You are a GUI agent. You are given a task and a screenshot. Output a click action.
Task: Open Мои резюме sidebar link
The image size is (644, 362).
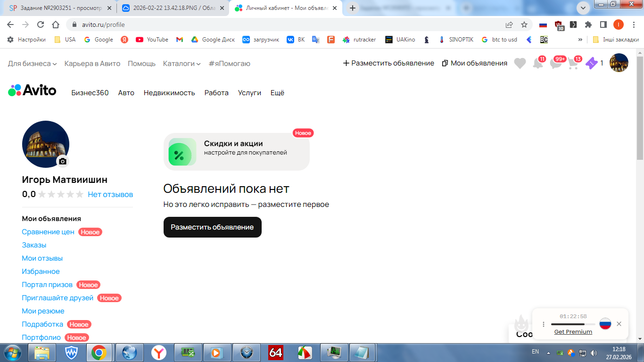[43, 311]
